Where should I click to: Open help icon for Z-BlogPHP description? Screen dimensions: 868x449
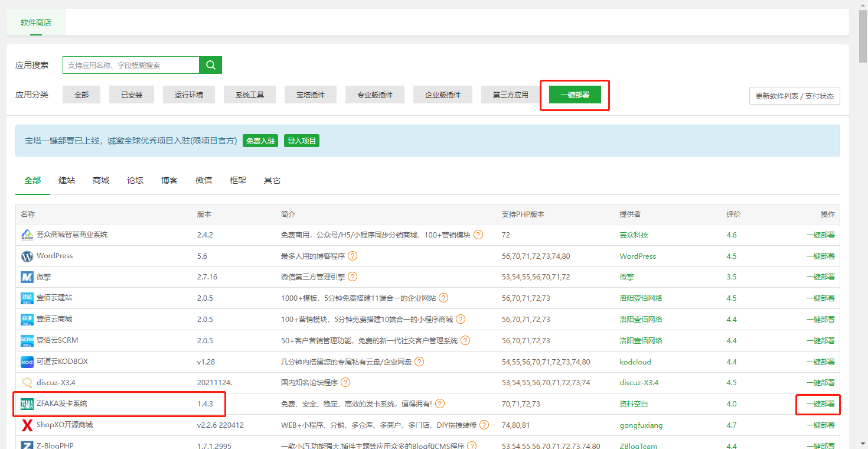[472, 445]
